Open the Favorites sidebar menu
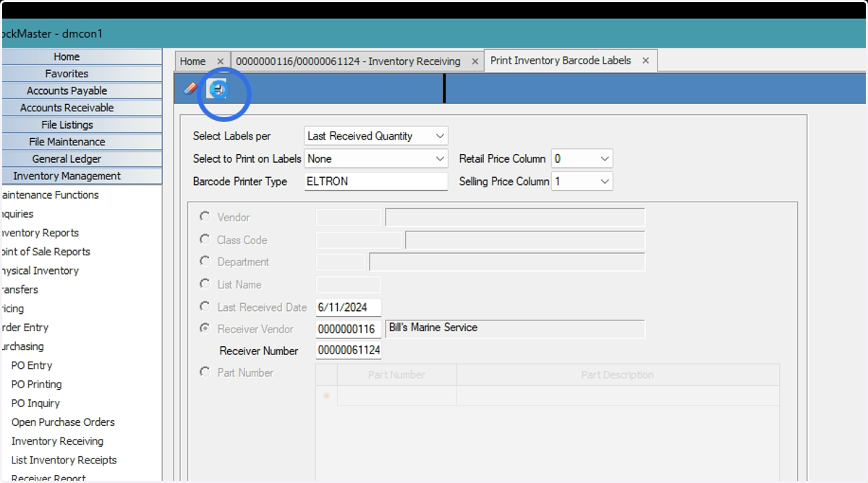868x483 pixels. [81, 74]
